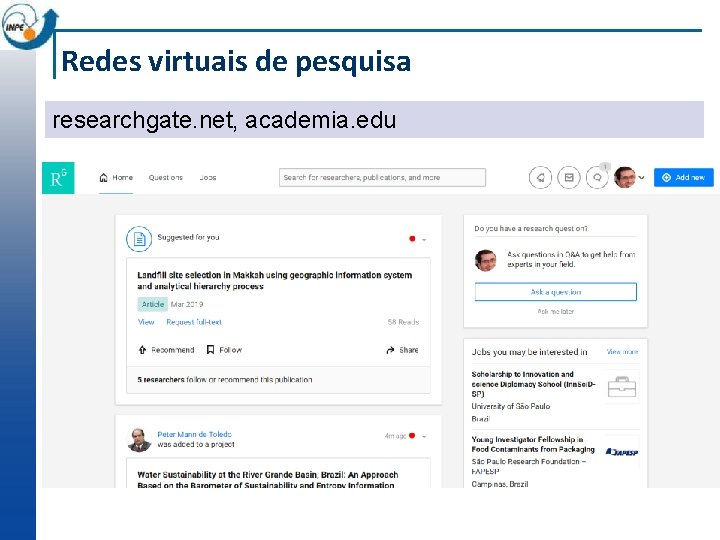This screenshot has width=720, height=540.
Task: Click the Request full-text link
Action: coord(194,322)
